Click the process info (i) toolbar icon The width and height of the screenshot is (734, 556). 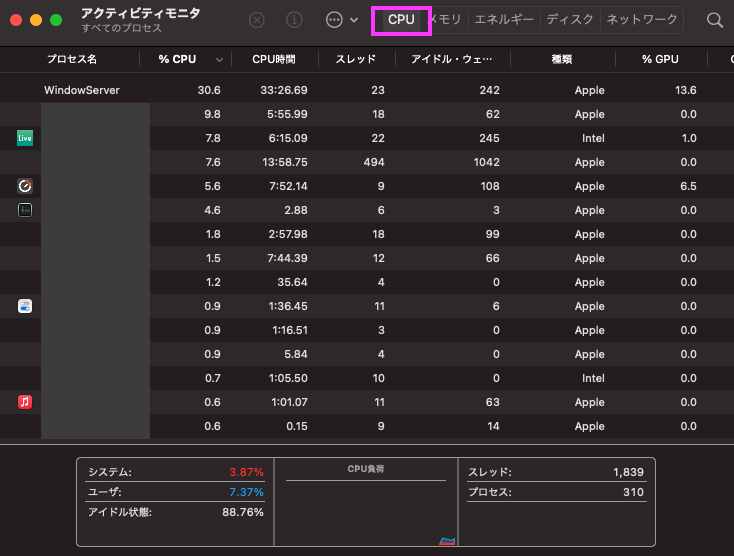tap(294, 20)
